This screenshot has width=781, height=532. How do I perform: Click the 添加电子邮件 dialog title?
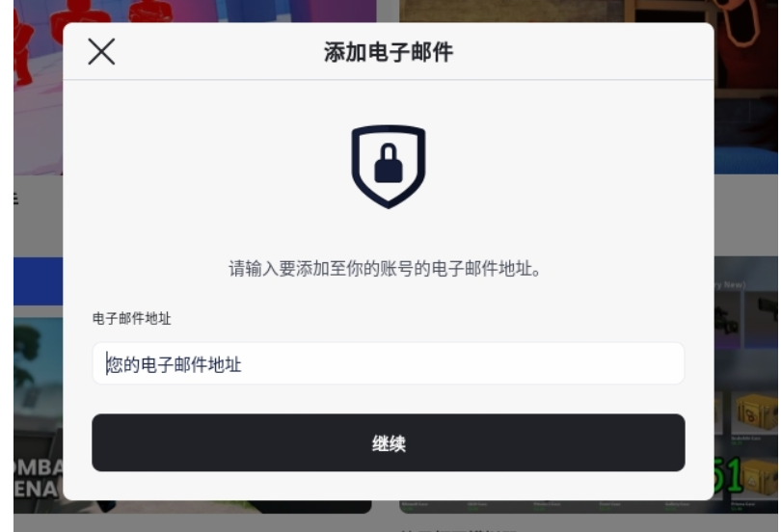(389, 52)
